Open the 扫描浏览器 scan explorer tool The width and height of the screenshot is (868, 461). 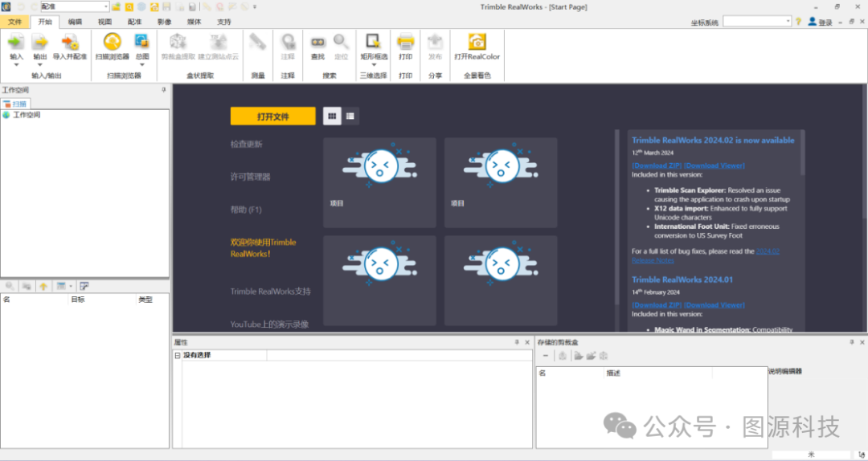(112, 42)
